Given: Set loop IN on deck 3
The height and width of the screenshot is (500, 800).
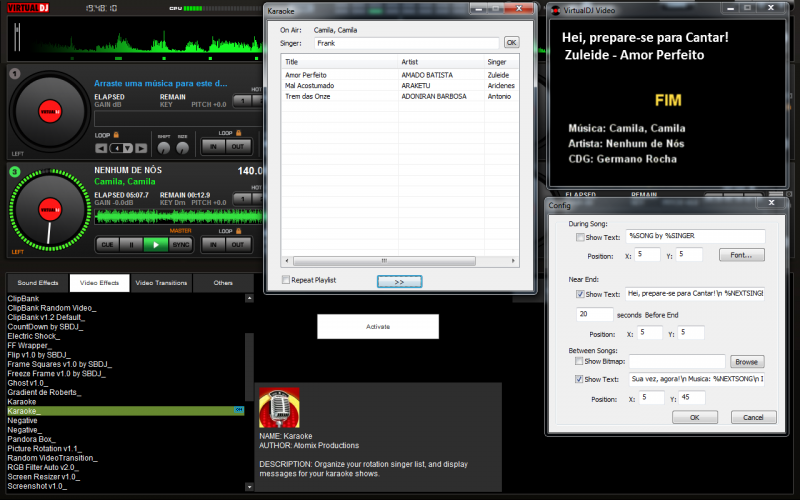Looking at the screenshot, I should [x=213, y=245].
